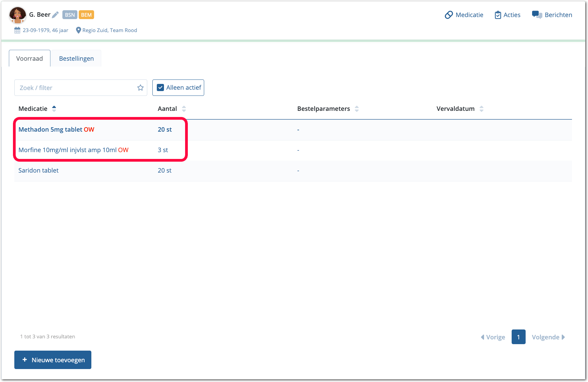Go to the Volgende page
This screenshot has height=382, width=588.
548,337
